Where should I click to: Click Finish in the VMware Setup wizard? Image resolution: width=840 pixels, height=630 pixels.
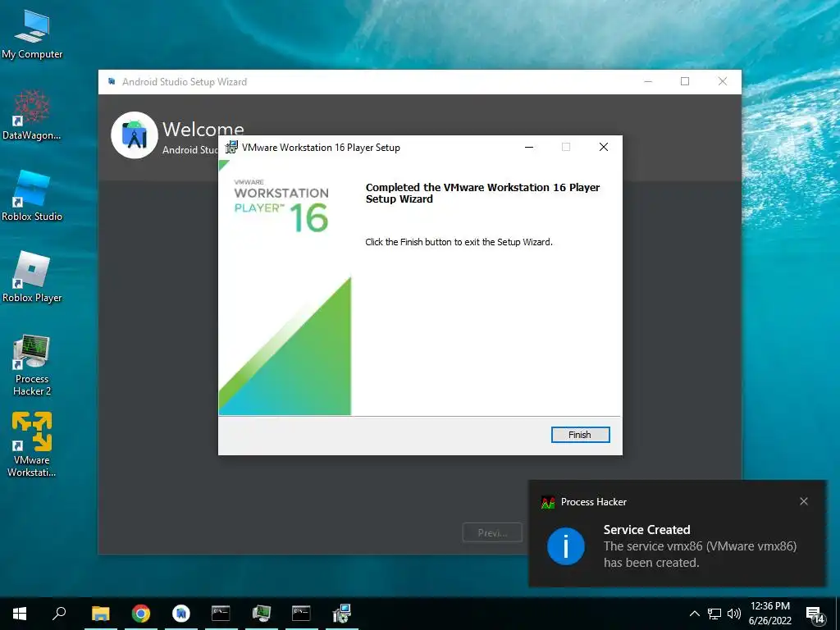(x=580, y=435)
